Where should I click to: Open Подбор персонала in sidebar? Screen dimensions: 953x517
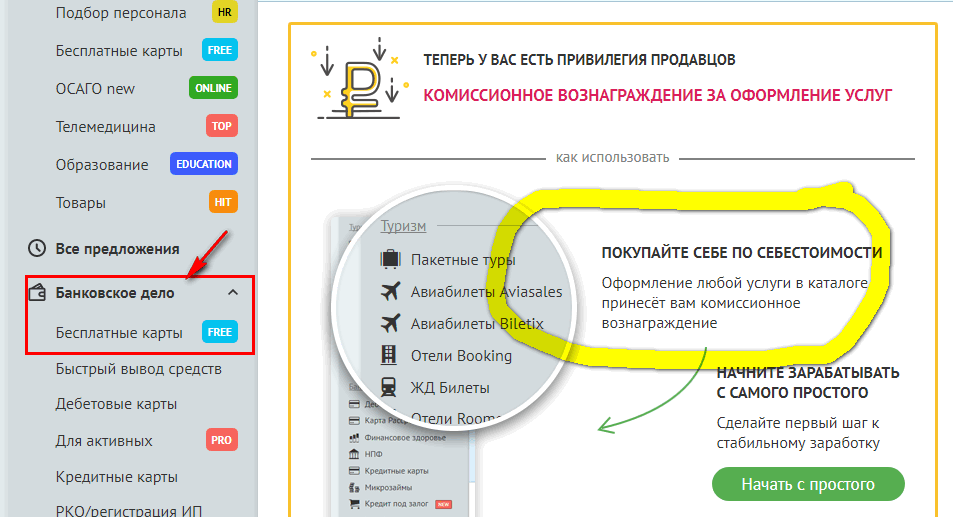pyautogui.click(x=121, y=13)
